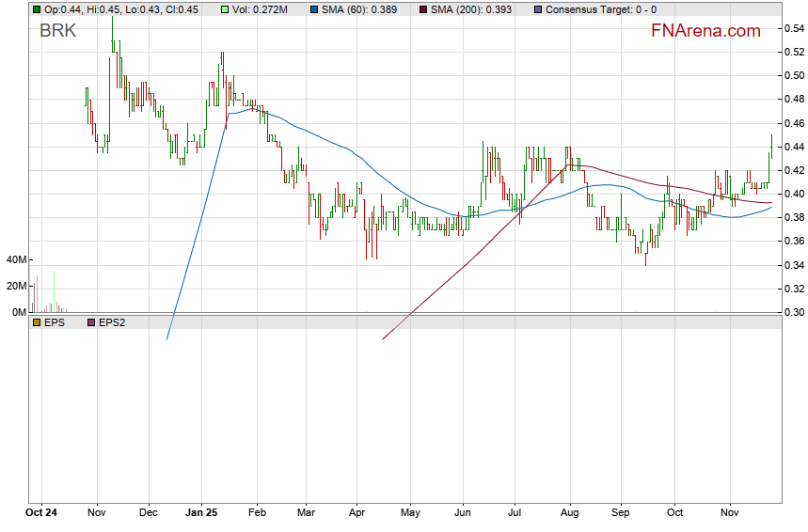Open the FNArena.com watermark link
Viewport: 808px width, 532px height.
click(705, 31)
